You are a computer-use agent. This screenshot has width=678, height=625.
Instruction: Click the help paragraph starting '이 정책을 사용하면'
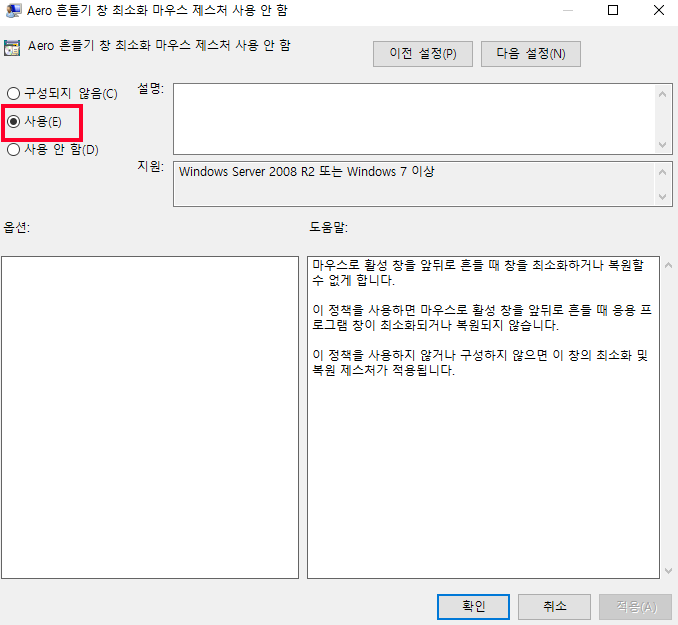click(482, 317)
